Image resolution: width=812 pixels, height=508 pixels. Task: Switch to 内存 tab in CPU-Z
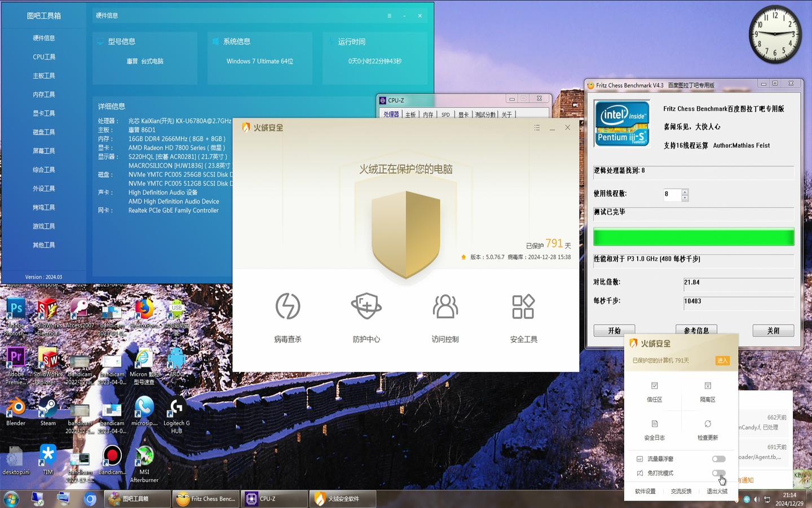click(x=429, y=115)
